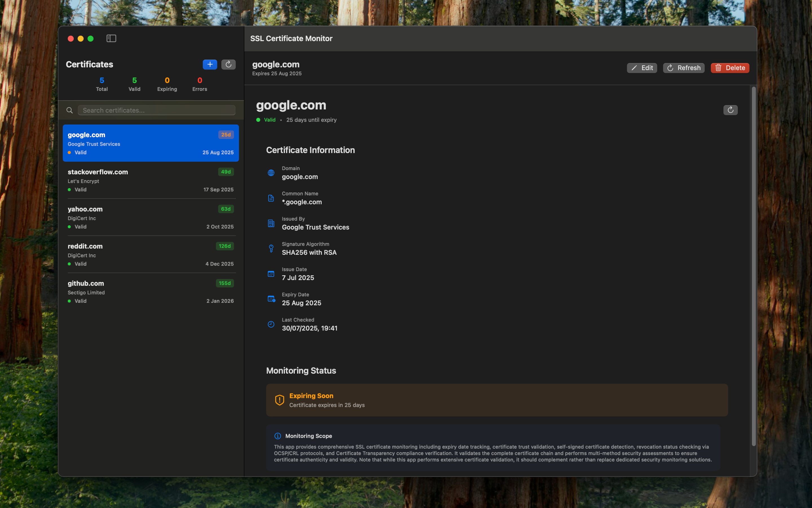This screenshot has height=508, width=812.
Task: Click the refresh icon beside google.com heading
Action: point(730,110)
